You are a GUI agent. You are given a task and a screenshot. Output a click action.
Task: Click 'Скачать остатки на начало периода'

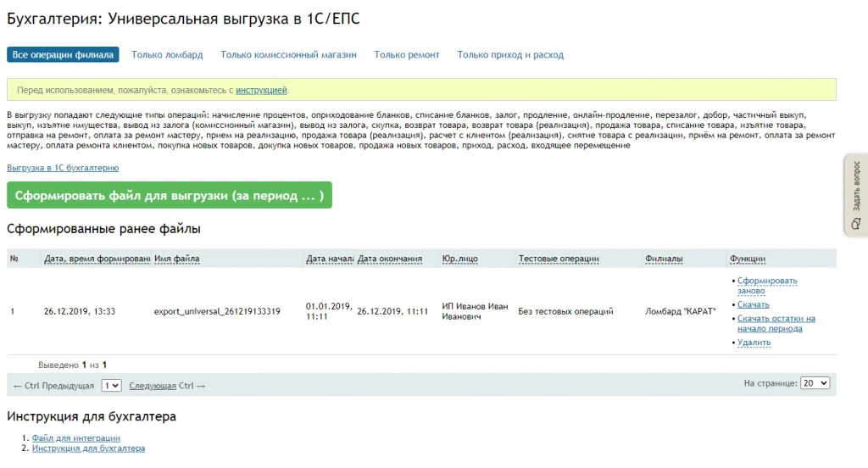point(776,324)
